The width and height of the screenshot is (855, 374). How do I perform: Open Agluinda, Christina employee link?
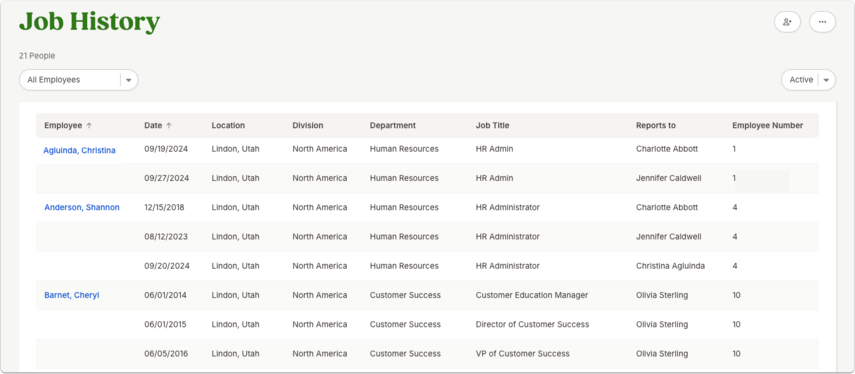pyautogui.click(x=80, y=150)
